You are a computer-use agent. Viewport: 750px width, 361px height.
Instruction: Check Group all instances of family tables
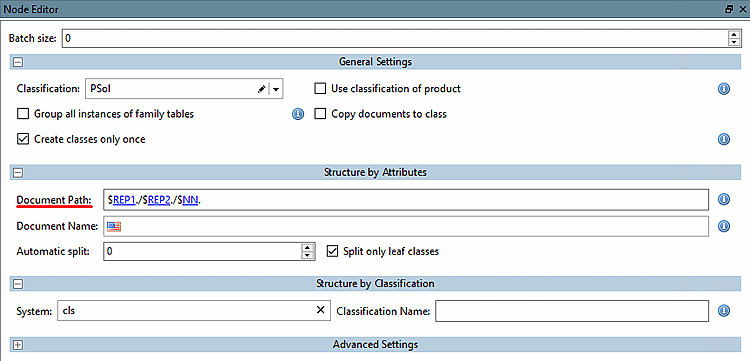point(22,114)
